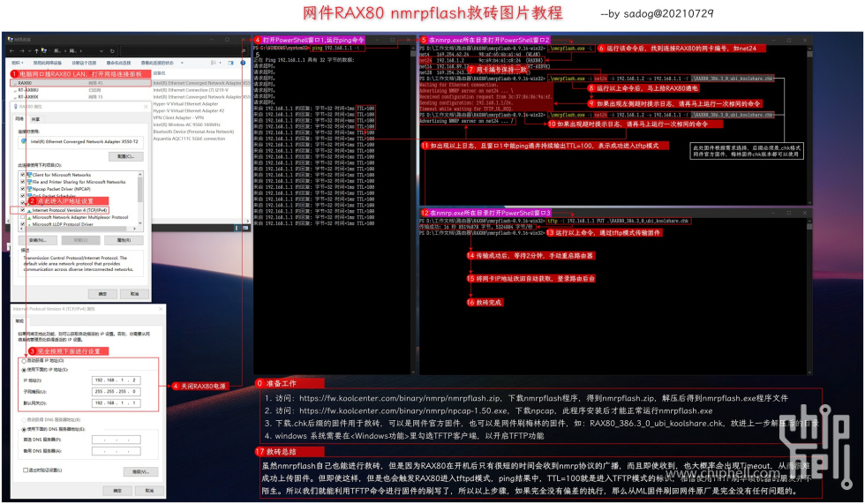
Task: Click IP address field showing 192.168.1.2
Action: [117, 380]
